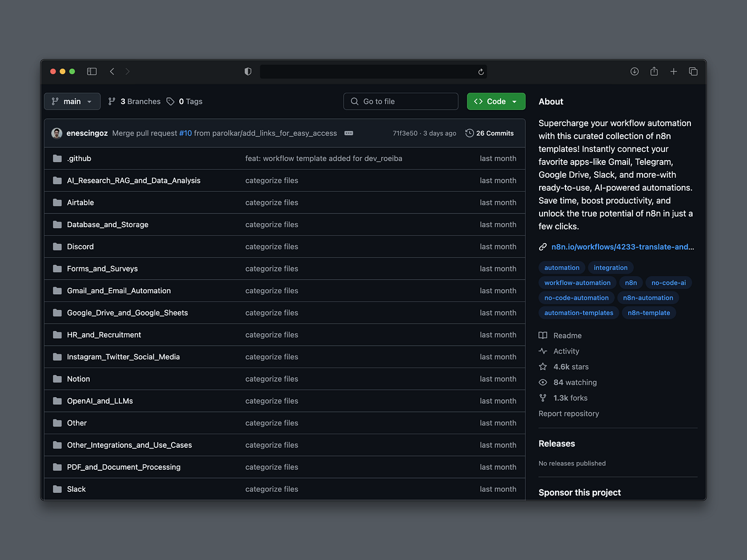Click the eye icon next to 84 watching
Viewport: 747px width, 560px height.
(x=543, y=382)
